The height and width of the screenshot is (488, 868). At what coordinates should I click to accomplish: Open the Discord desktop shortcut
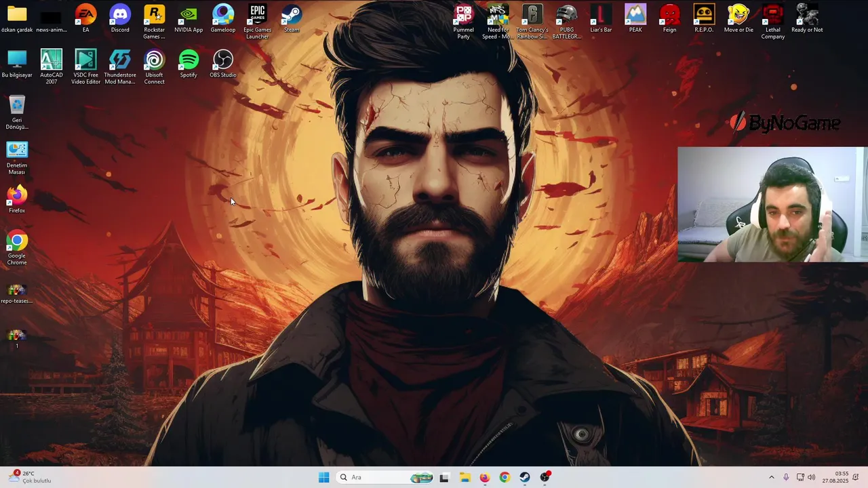point(120,19)
